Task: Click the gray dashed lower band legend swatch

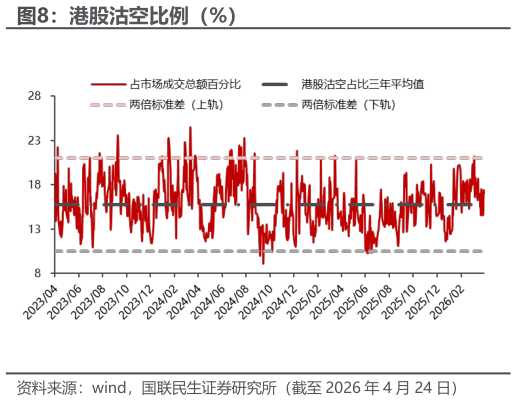Action: [279, 105]
